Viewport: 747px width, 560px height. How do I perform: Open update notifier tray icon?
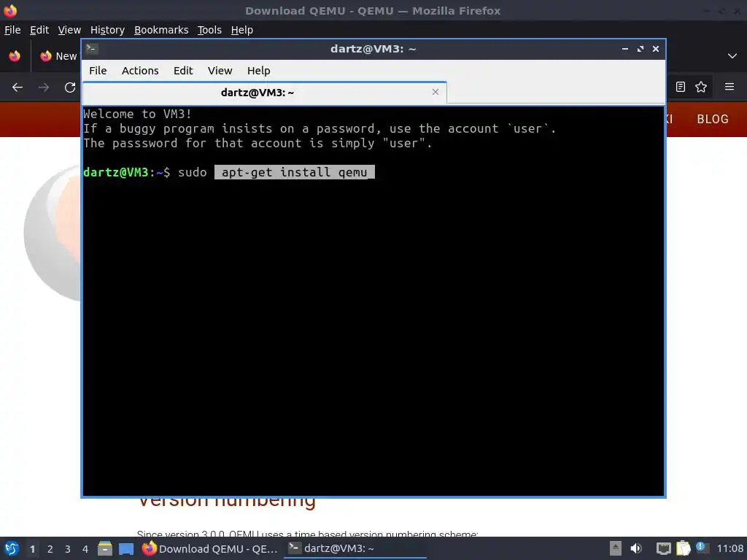tap(702, 548)
